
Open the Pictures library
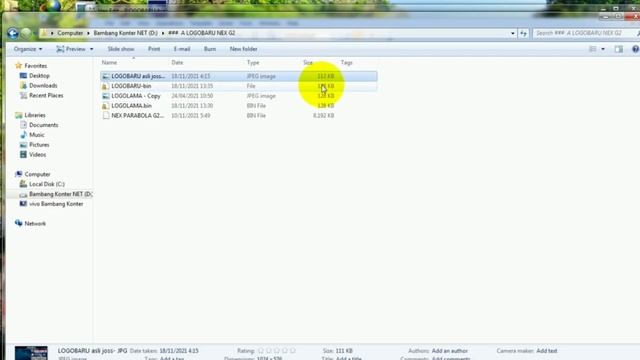(x=39, y=144)
